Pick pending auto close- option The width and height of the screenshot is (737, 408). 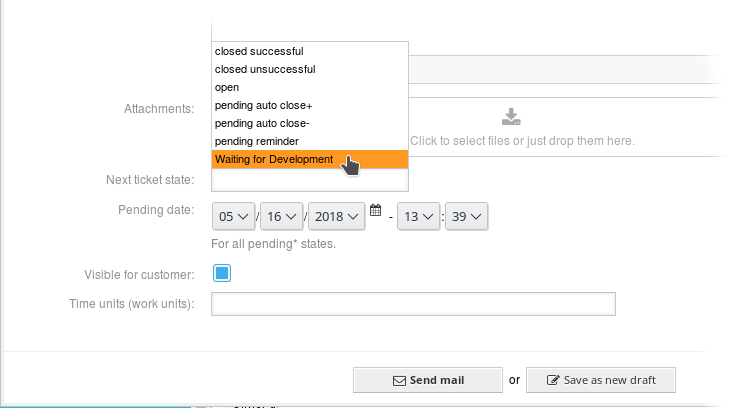(310, 123)
